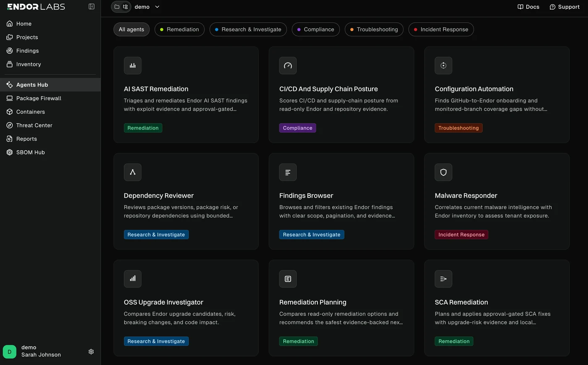
Task: Click Dependency Reviewer card icon
Action: click(133, 172)
